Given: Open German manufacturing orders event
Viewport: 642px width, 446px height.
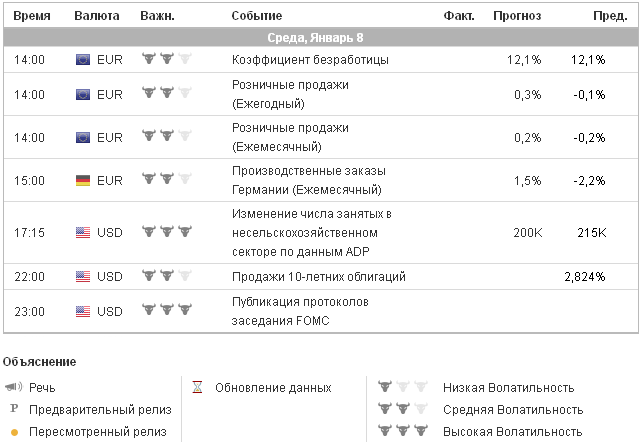Looking at the screenshot, I should (307, 180).
